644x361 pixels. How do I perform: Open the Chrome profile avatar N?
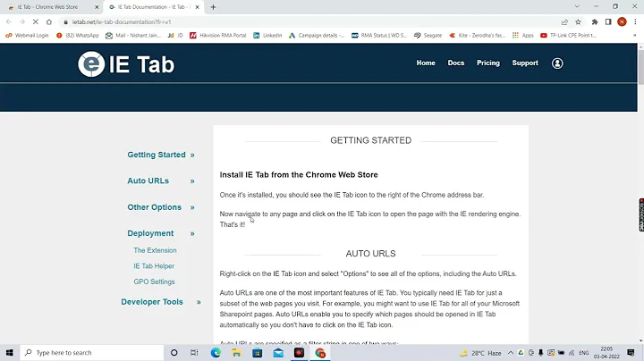click(x=622, y=21)
